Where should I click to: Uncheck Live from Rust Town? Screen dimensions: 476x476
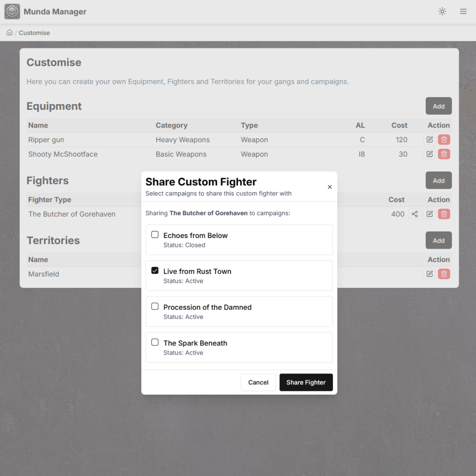pos(155,271)
